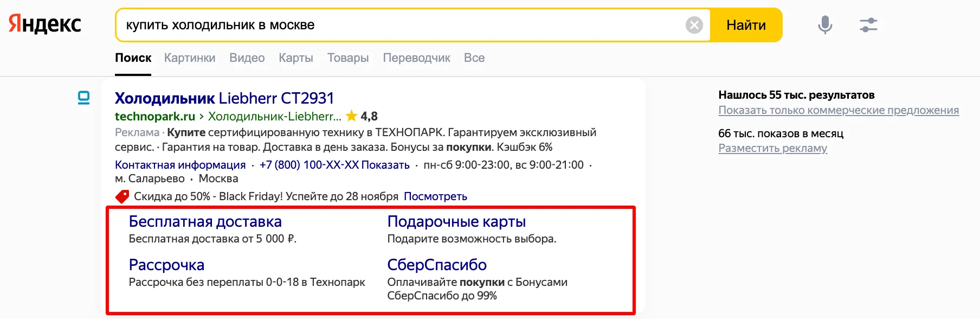This screenshot has width=980, height=319.
Task: Click the Разместить рекламу link
Action: (773, 148)
